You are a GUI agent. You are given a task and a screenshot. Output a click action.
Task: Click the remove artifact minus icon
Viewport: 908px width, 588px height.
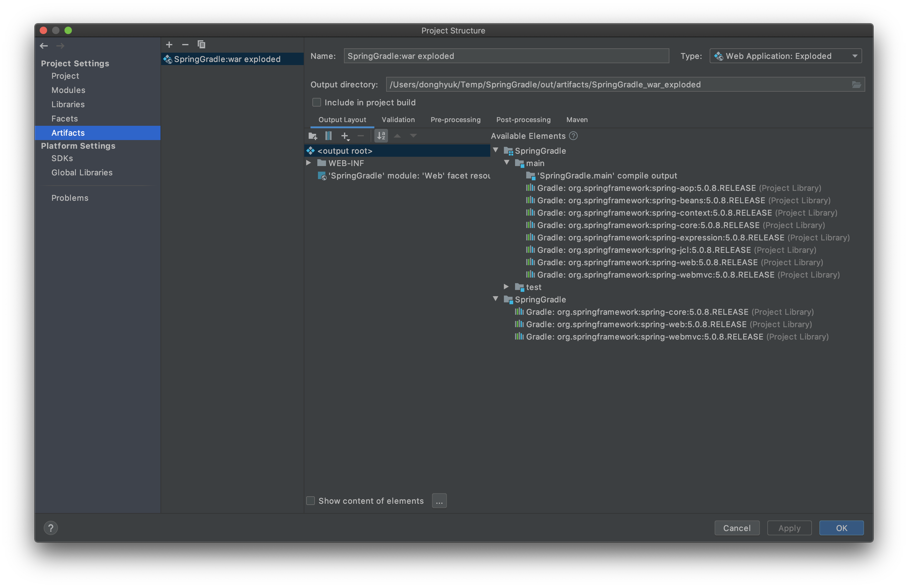click(185, 45)
